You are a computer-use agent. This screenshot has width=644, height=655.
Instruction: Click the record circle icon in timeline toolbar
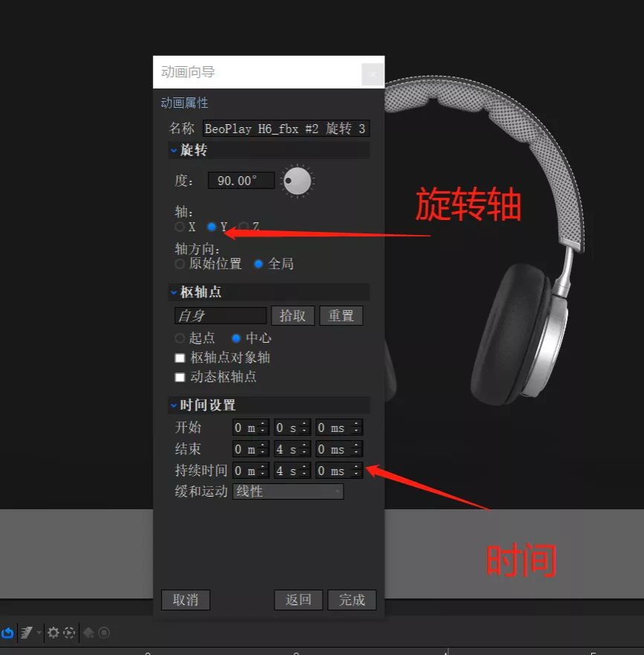[104, 633]
